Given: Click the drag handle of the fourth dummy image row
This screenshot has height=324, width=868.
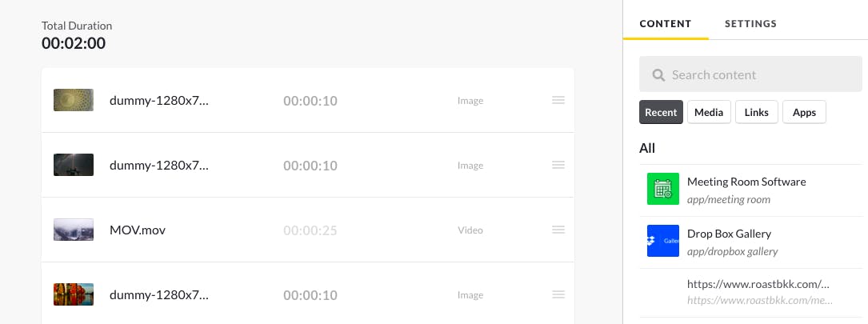Looking at the screenshot, I should tap(558, 294).
